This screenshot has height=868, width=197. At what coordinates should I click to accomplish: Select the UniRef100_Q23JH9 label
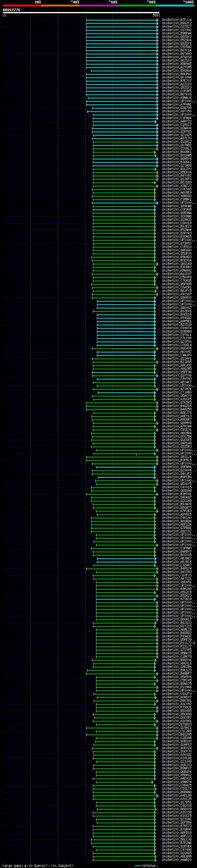tap(176, 761)
